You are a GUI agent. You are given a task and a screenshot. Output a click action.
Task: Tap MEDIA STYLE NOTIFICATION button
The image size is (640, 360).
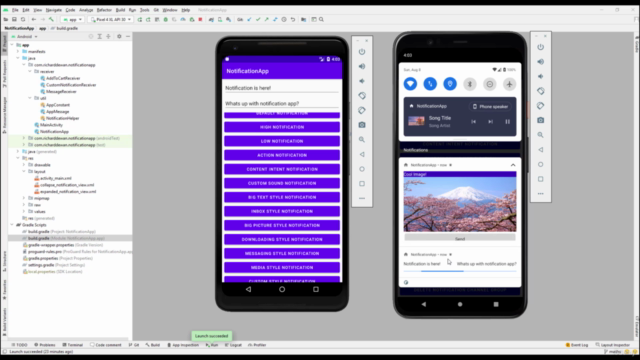coord(282,267)
